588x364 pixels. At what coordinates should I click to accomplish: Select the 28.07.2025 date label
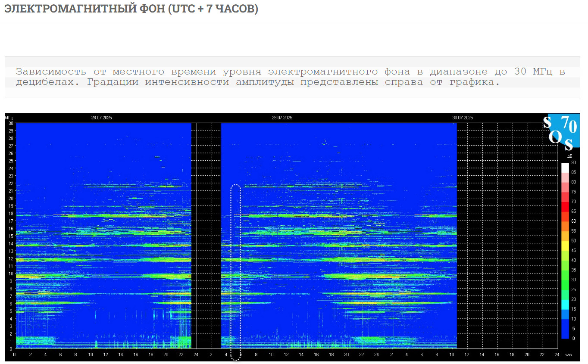point(101,118)
